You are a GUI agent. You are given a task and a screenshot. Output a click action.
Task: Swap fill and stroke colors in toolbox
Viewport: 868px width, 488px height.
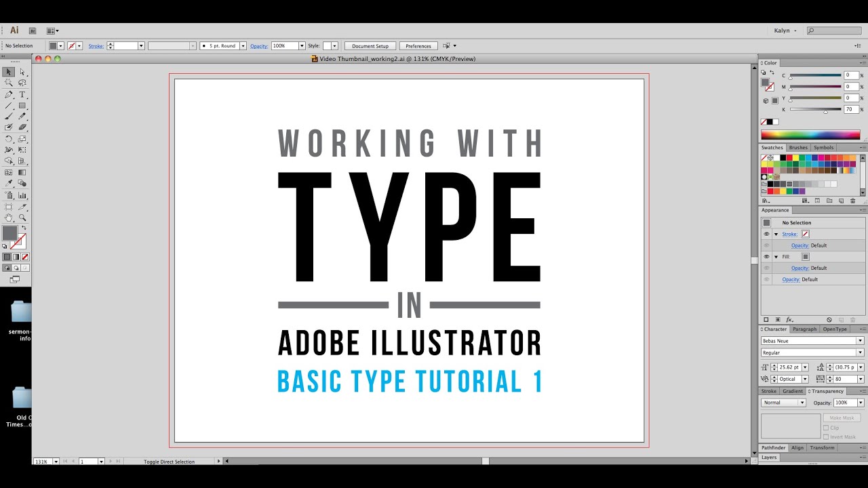(x=24, y=228)
